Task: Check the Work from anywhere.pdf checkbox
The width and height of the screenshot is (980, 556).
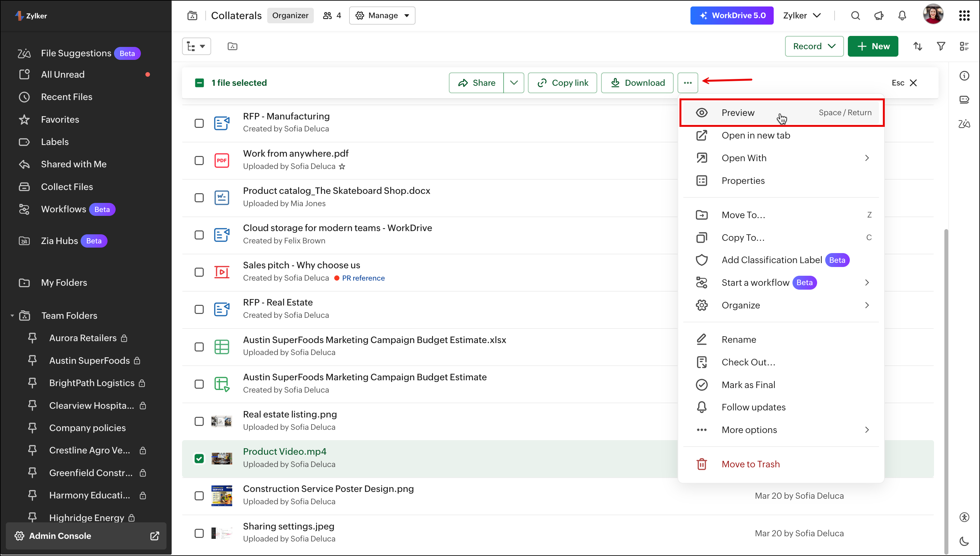Action: [199, 161]
